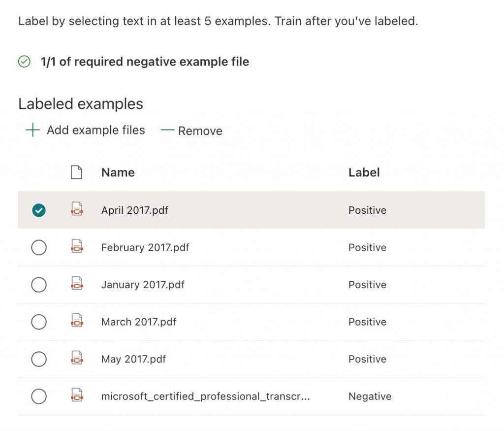Select the May 2017.pdf checkbox
Image resolution: width=504 pixels, height=431 pixels.
pos(39,359)
